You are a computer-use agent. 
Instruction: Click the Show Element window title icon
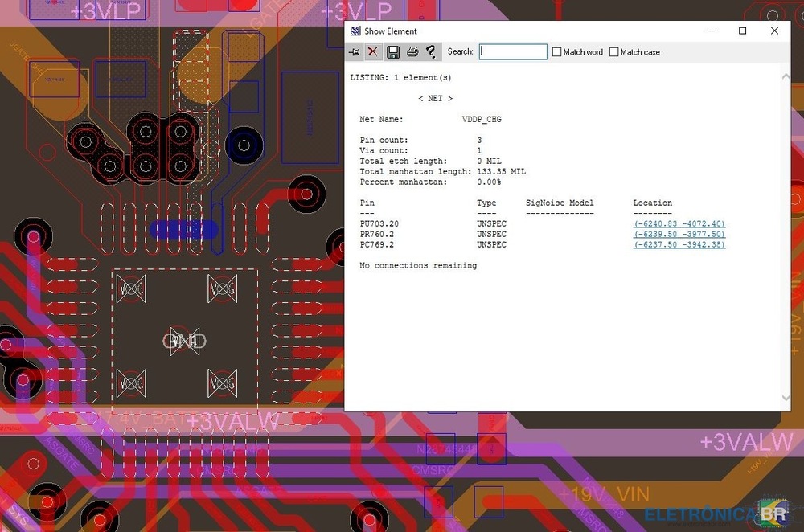coord(355,31)
